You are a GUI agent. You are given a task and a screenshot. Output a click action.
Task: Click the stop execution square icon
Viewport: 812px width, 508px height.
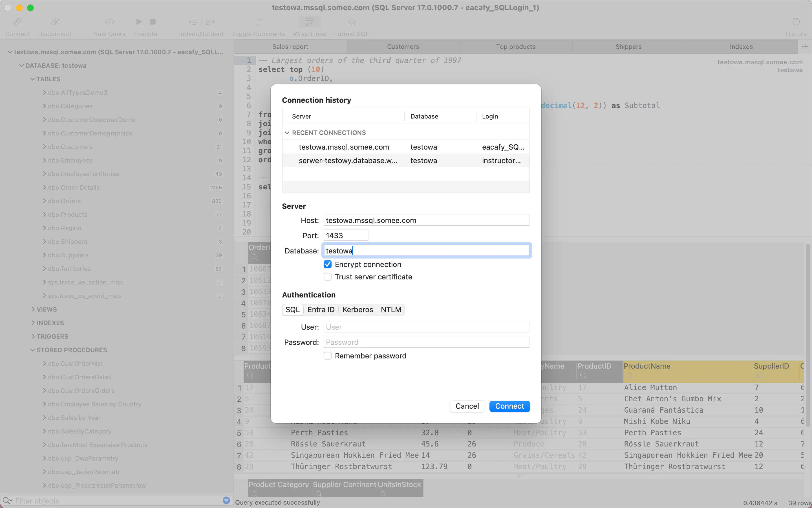tap(153, 22)
